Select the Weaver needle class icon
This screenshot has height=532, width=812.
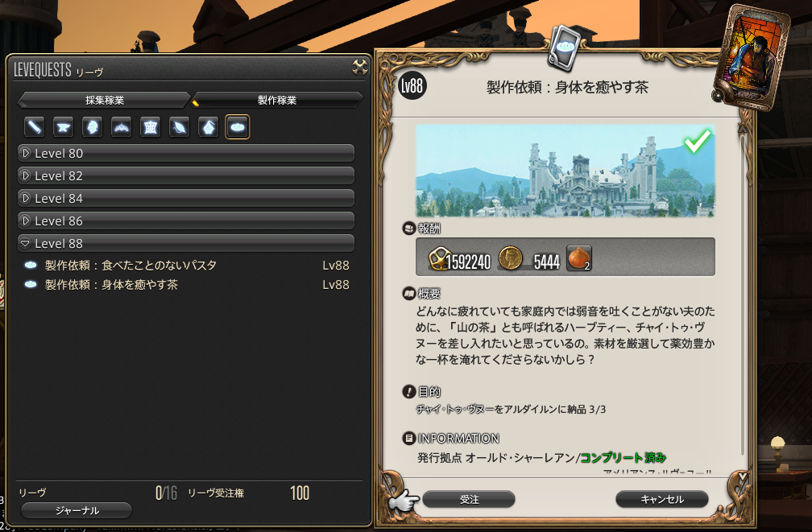point(179,127)
